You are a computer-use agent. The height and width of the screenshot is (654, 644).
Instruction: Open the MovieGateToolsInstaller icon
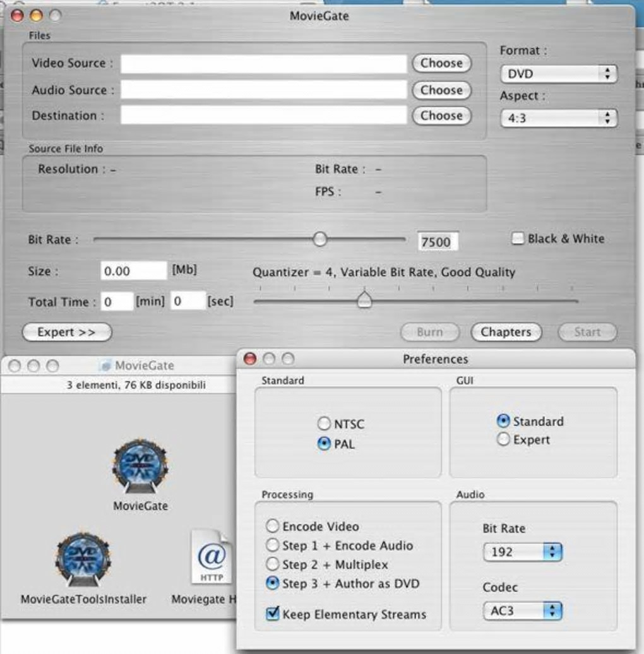point(83,559)
